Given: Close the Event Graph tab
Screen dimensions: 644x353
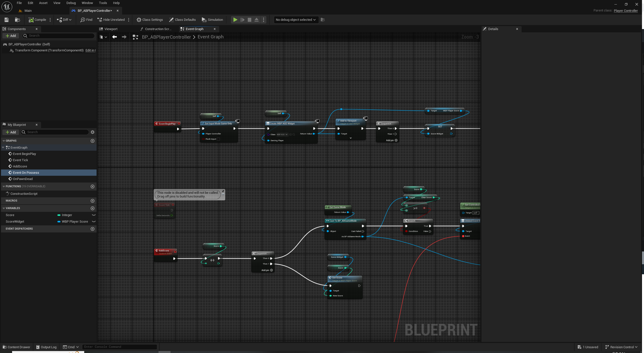Looking at the screenshot, I should point(215,29).
